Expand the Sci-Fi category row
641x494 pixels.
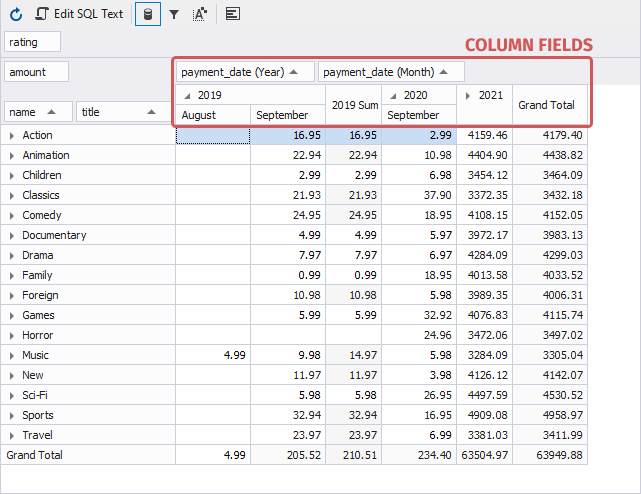click(12, 395)
